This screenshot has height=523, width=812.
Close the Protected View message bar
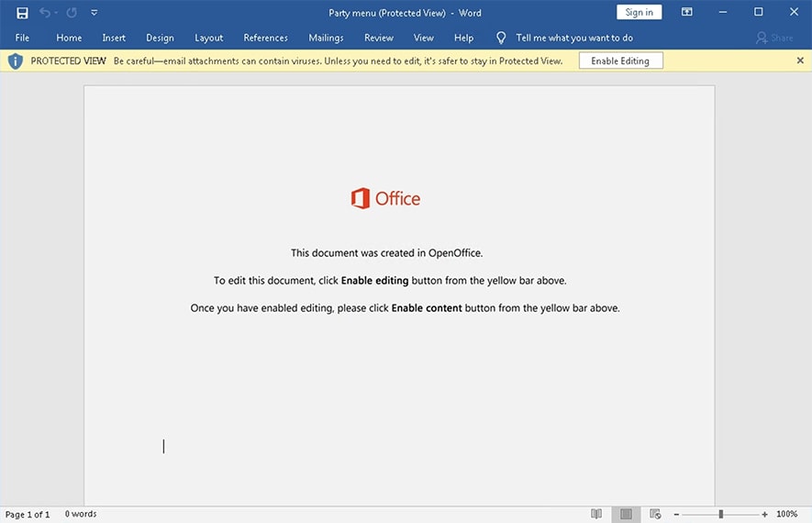coord(800,61)
